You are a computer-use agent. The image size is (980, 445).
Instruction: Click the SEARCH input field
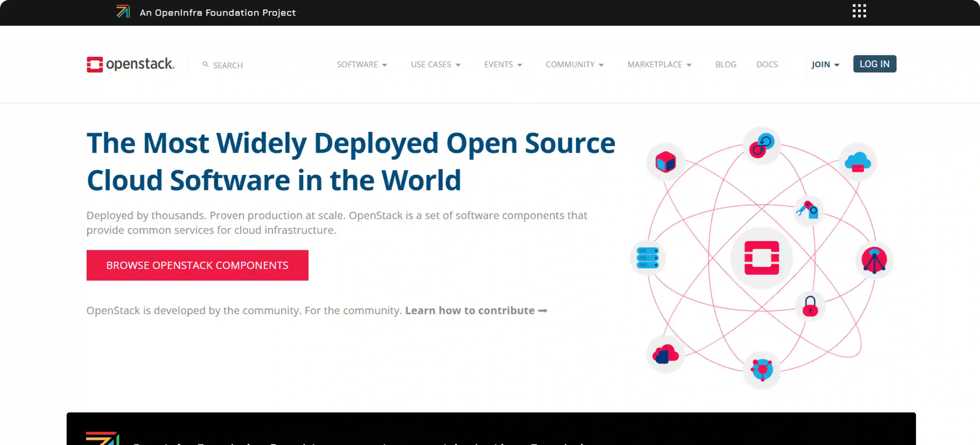228,65
